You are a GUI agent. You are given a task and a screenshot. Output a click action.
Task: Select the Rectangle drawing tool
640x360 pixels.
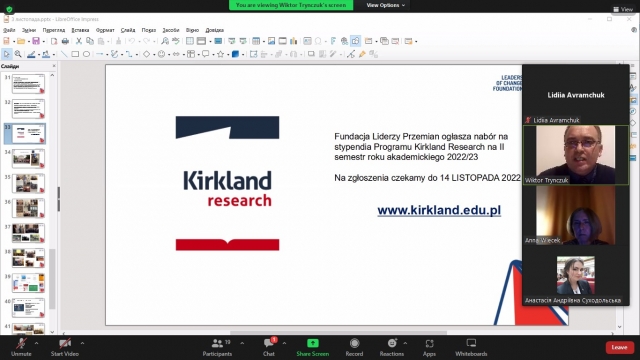[75, 54]
